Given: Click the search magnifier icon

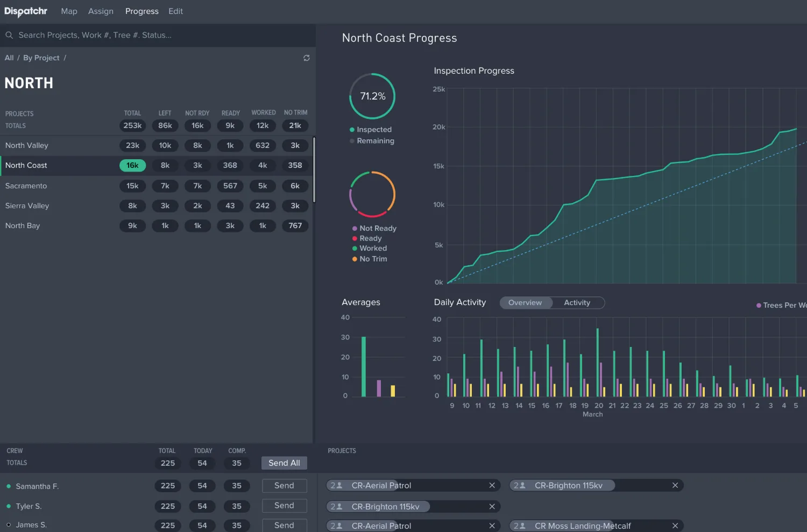Looking at the screenshot, I should (9, 35).
